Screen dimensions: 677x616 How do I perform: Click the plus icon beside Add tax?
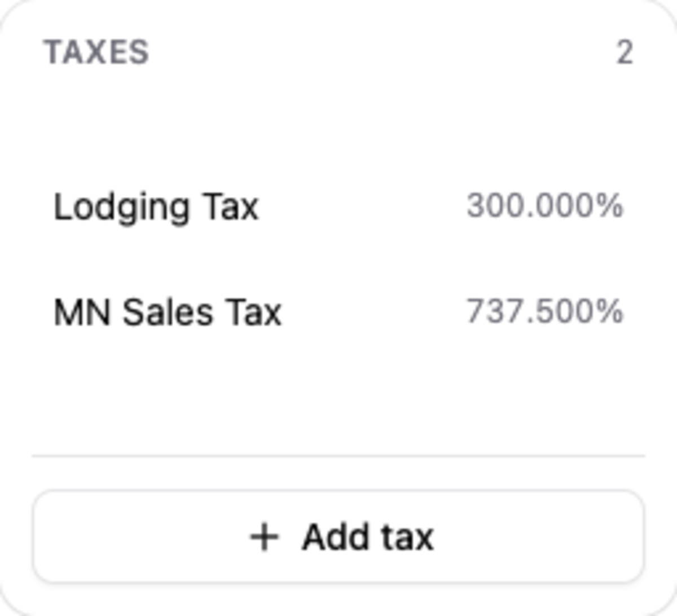pyautogui.click(x=264, y=537)
